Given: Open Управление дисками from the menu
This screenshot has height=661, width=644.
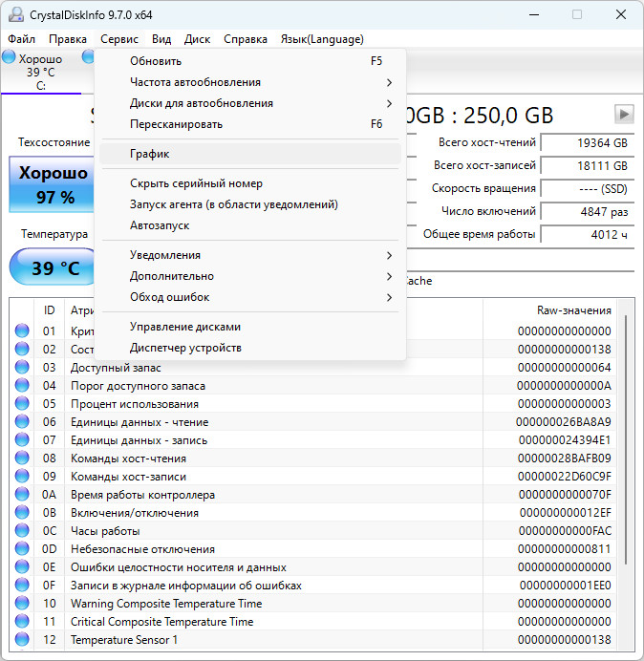Looking at the screenshot, I should coord(250,327).
